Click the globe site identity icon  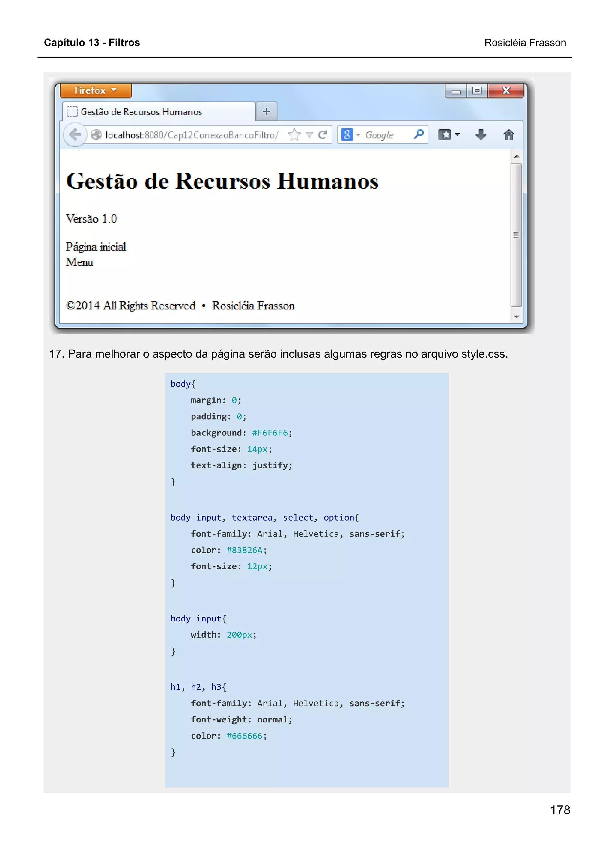click(x=97, y=135)
